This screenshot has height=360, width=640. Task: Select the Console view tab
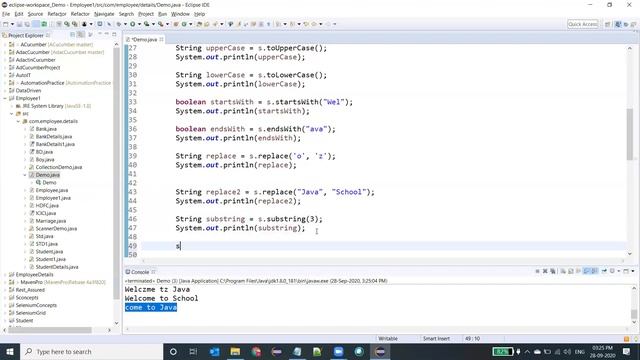point(140,272)
